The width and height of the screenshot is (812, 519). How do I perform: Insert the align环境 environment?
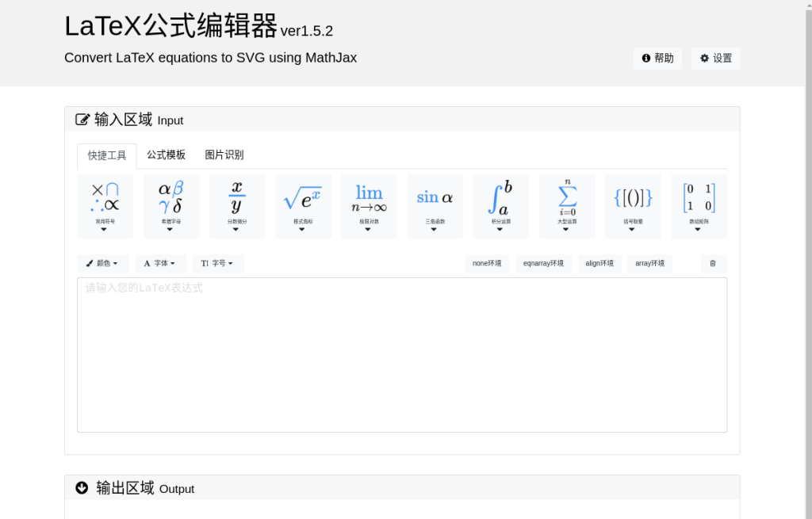(599, 264)
